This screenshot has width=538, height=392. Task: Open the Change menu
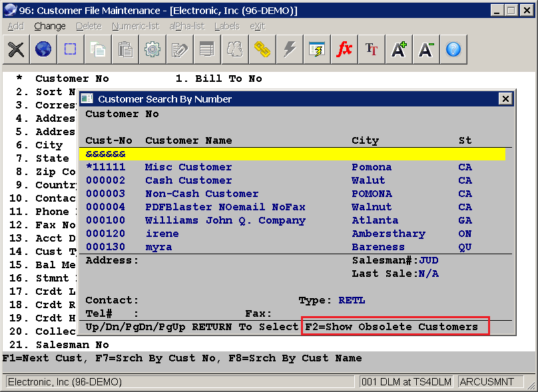click(x=50, y=26)
